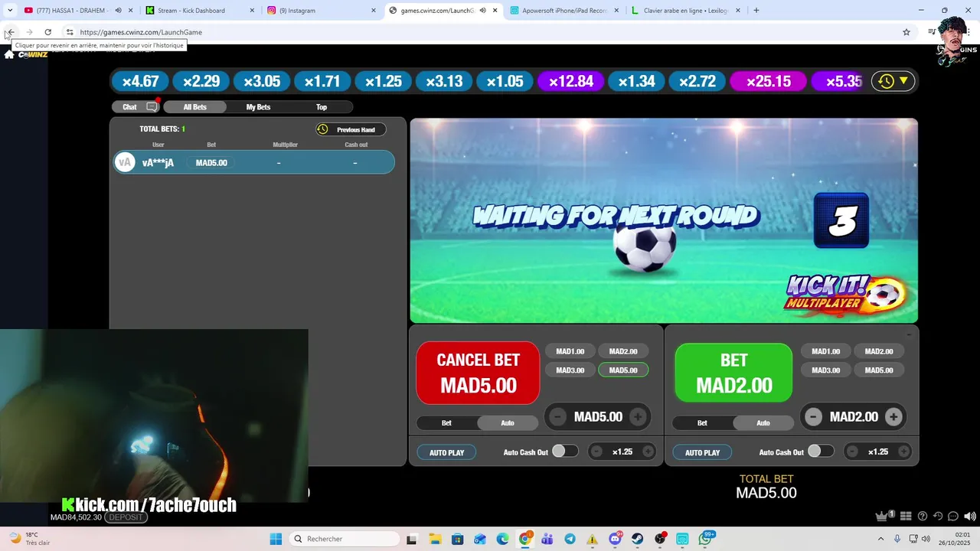Open File Explorer from the taskbar
The image size is (980, 551).
coord(434,539)
